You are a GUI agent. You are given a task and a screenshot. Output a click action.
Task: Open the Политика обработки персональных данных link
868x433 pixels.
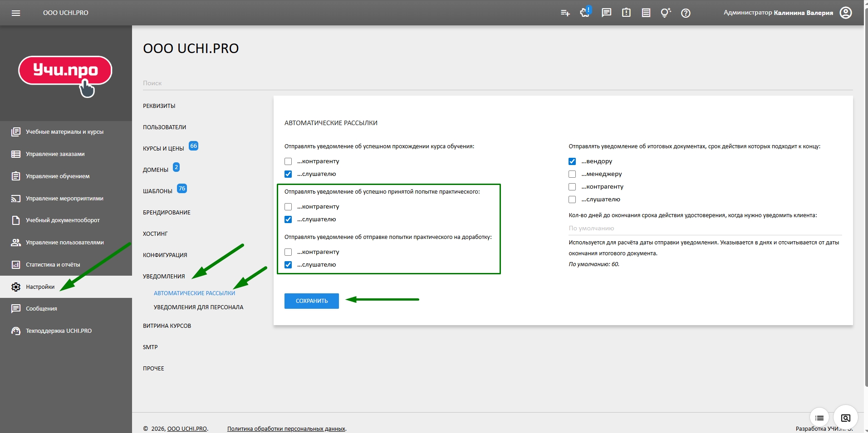[x=286, y=428]
